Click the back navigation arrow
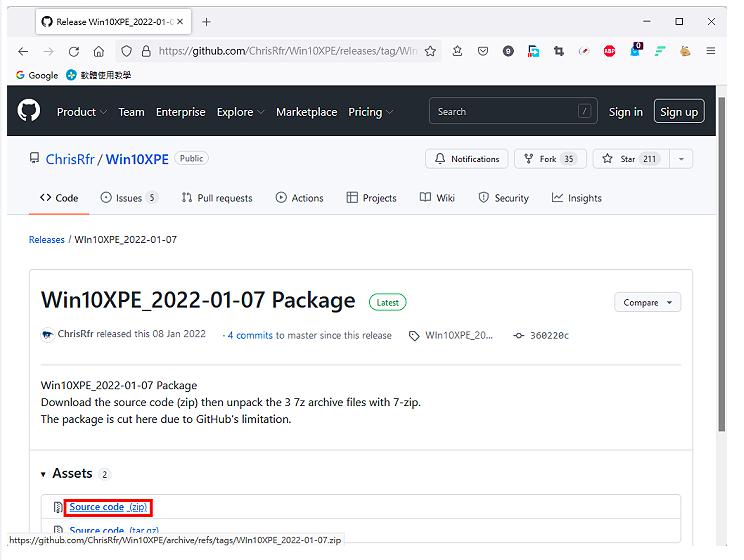The image size is (744, 560). tap(23, 51)
